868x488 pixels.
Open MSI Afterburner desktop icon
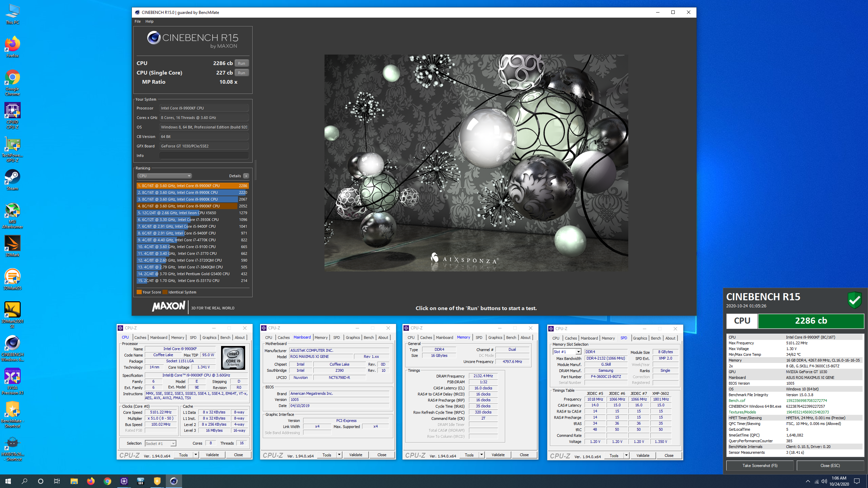[13, 216]
